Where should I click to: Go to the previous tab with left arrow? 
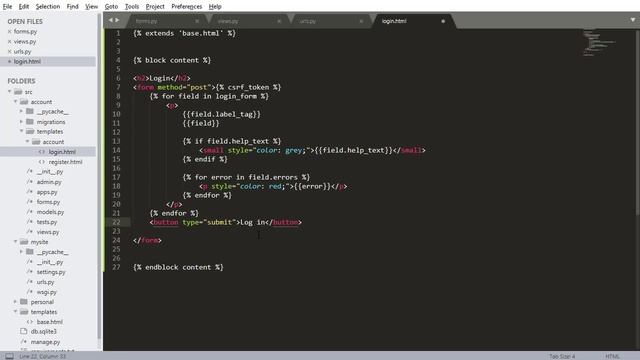[110, 20]
